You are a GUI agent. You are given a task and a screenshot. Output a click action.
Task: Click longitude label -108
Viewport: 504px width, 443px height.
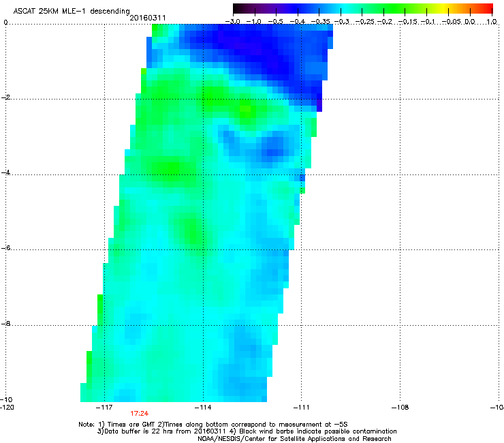pyautogui.click(x=400, y=408)
